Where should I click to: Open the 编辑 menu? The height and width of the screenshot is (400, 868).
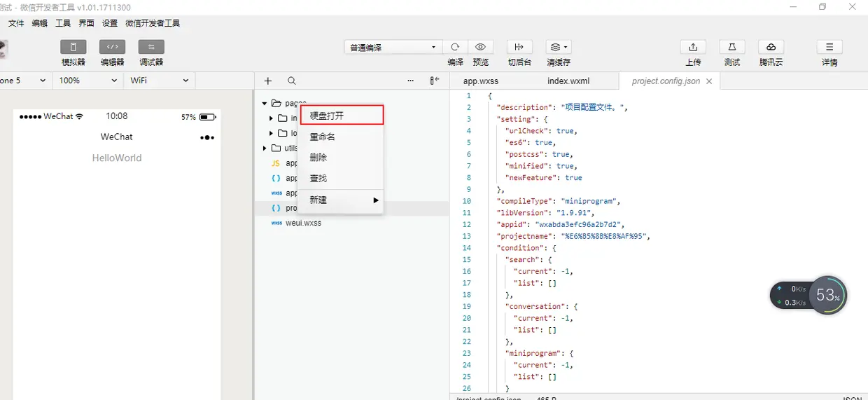(x=40, y=23)
